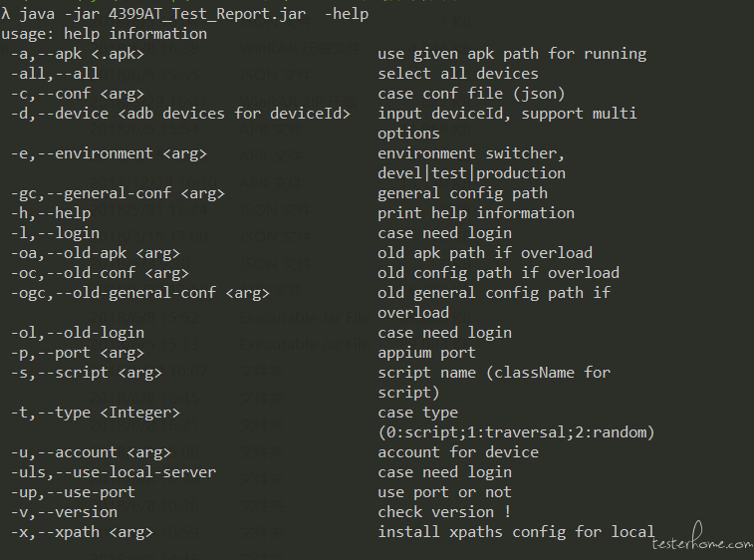Click the -c,--conf <arg> option
754x560 pixels.
(78, 94)
